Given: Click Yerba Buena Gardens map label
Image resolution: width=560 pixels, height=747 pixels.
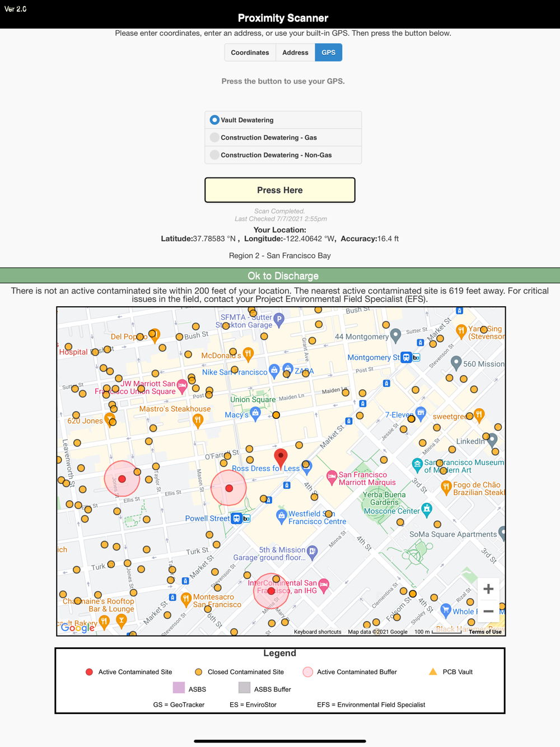Looking at the screenshot, I should click(384, 498).
